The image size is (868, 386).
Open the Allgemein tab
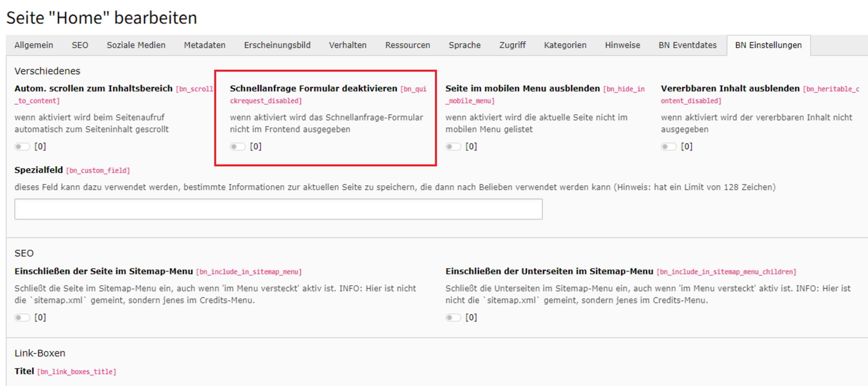34,45
